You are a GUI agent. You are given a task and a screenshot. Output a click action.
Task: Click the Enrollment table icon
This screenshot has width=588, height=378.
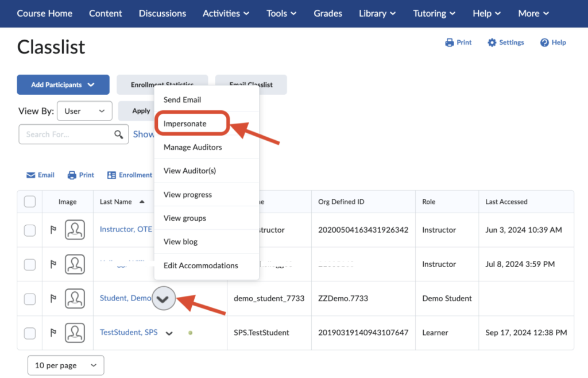[x=111, y=175]
